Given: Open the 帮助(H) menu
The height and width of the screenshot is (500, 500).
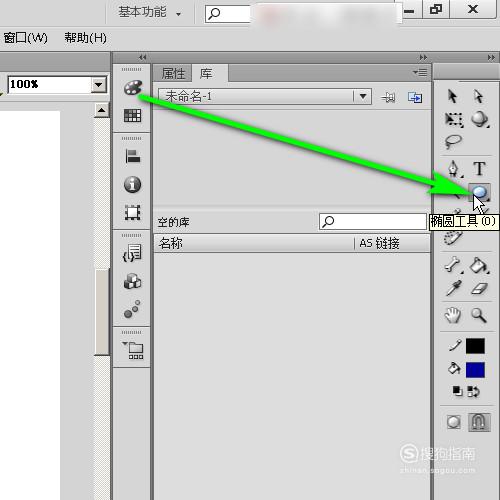Looking at the screenshot, I should 85,38.
